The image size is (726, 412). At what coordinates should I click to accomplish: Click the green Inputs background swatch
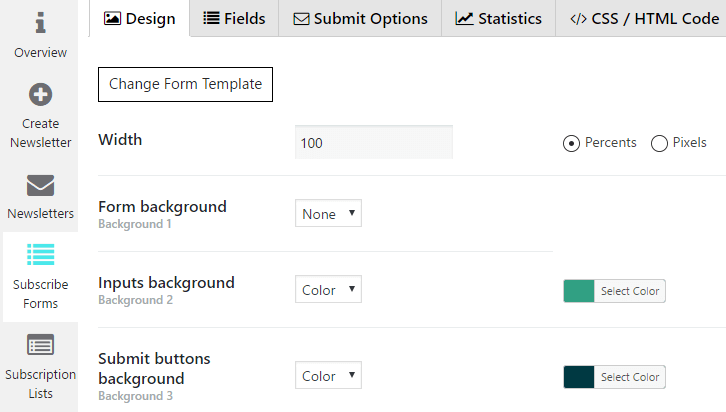pyautogui.click(x=579, y=291)
